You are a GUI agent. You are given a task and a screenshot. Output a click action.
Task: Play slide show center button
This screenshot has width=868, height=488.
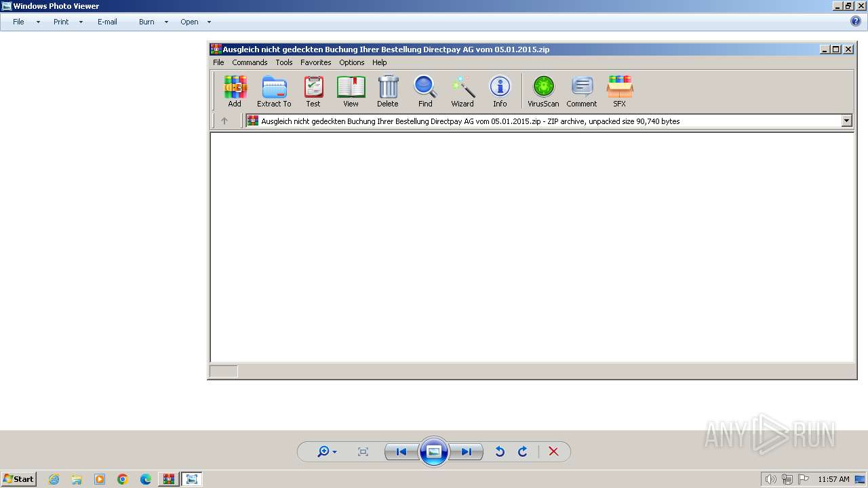click(x=434, y=452)
